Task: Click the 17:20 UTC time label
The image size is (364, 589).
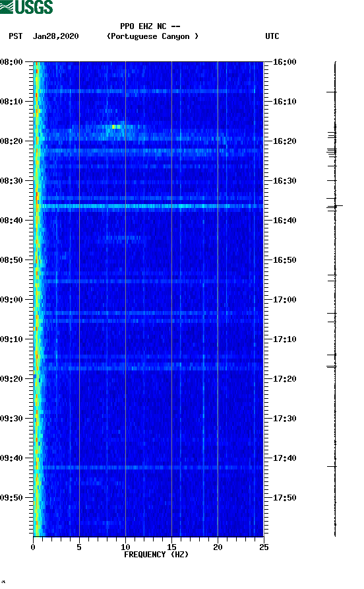Action: [284, 379]
